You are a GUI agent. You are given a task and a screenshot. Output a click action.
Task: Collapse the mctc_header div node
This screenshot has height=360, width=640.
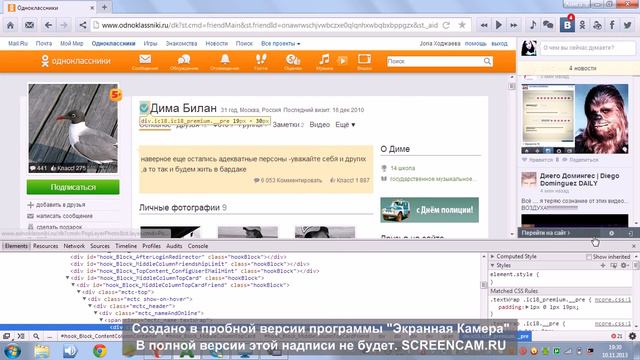(91, 306)
